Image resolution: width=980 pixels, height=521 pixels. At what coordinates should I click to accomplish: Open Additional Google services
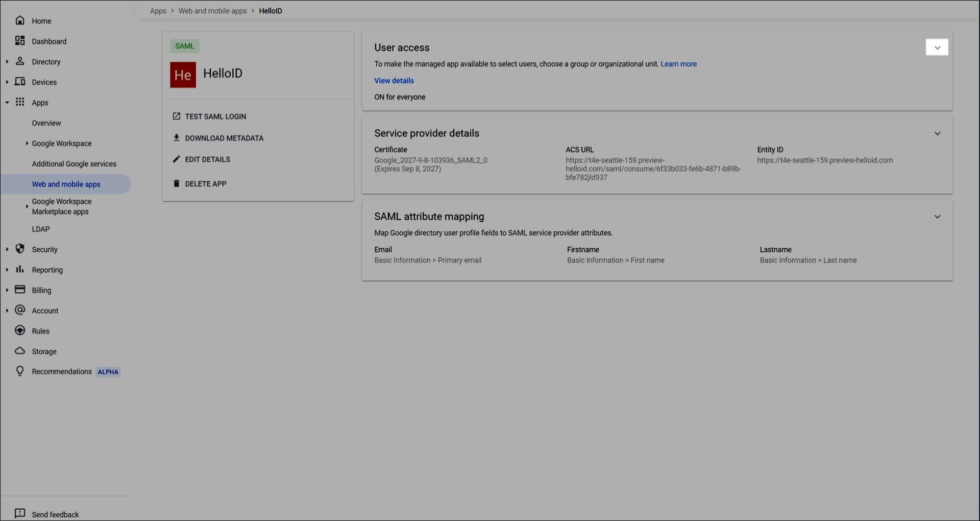pos(74,164)
